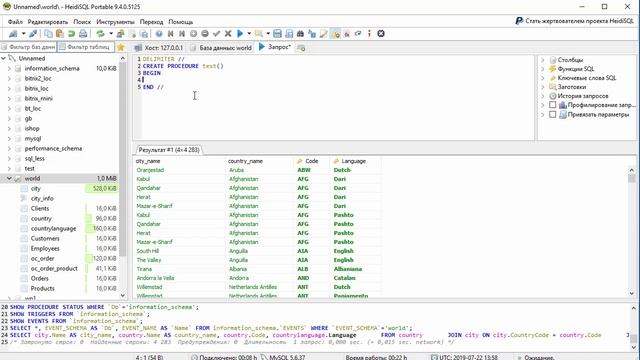This screenshot has width=640, height=360.
Task: Expand the information_schema database
Action: point(9,69)
